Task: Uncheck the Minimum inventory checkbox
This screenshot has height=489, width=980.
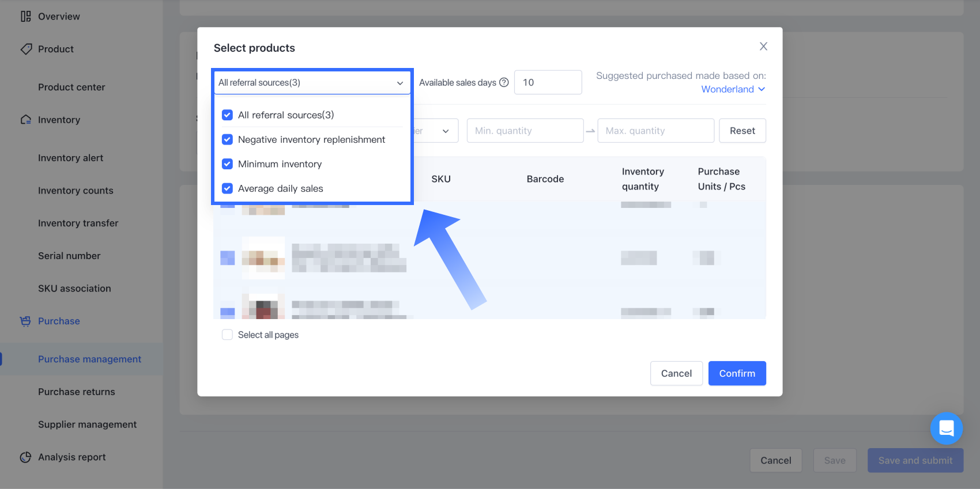Action: point(227,164)
